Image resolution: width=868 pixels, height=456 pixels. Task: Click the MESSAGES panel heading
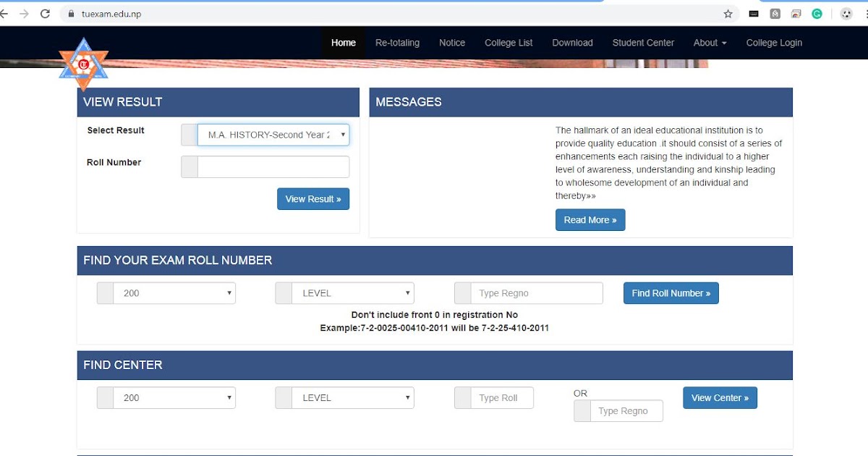coord(409,102)
